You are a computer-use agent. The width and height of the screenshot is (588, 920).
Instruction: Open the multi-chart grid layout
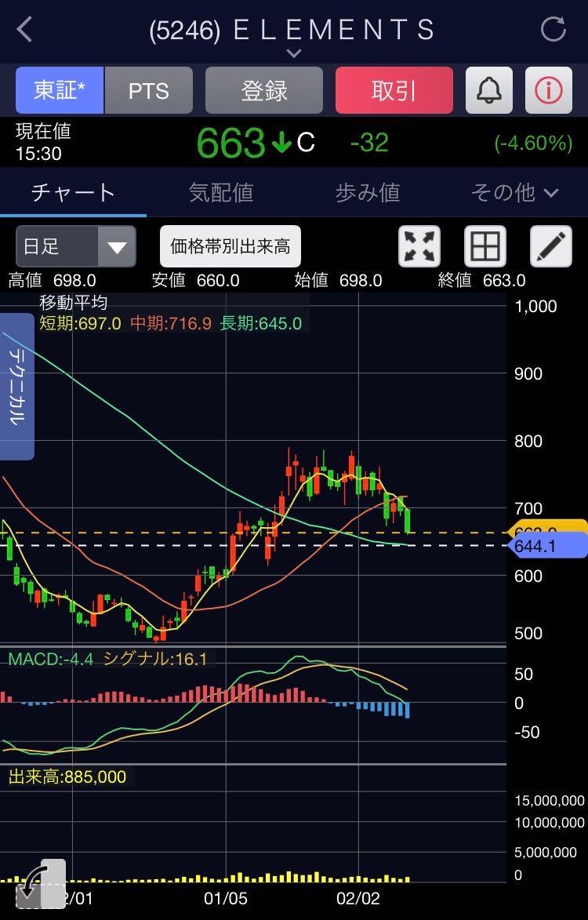coord(485,247)
